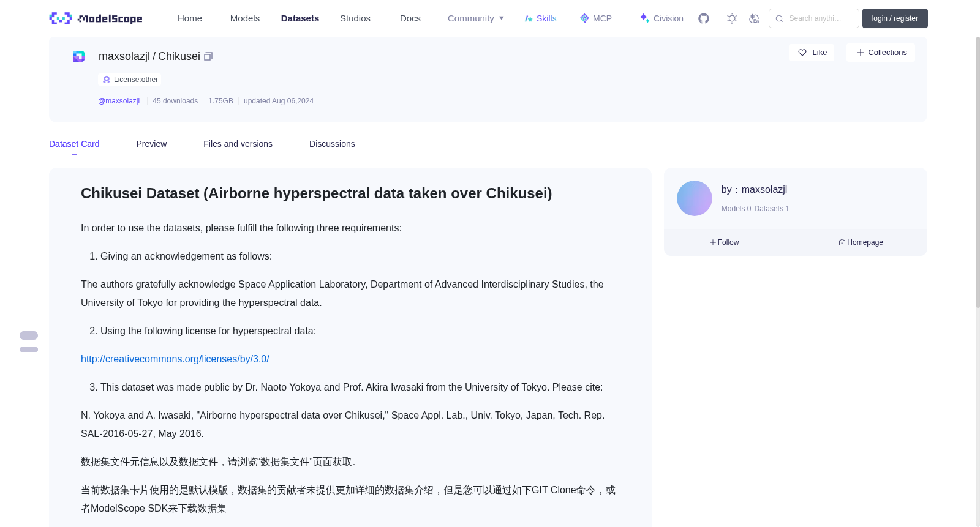Image resolution: width=980 pixels, height=527 pixels.
Task: Click the 'by：maxsolazjl' author name
Action: (x=754, y=190)
